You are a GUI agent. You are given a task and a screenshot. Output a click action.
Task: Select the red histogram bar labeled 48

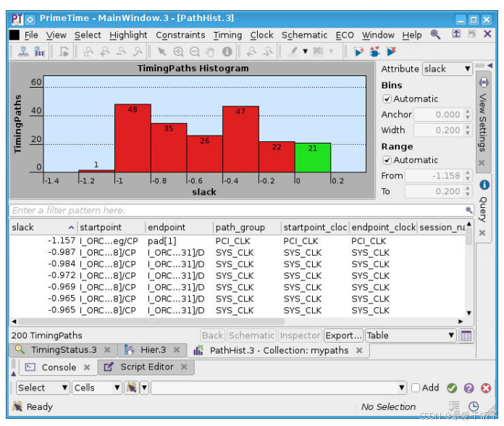[x=133, y=138]
